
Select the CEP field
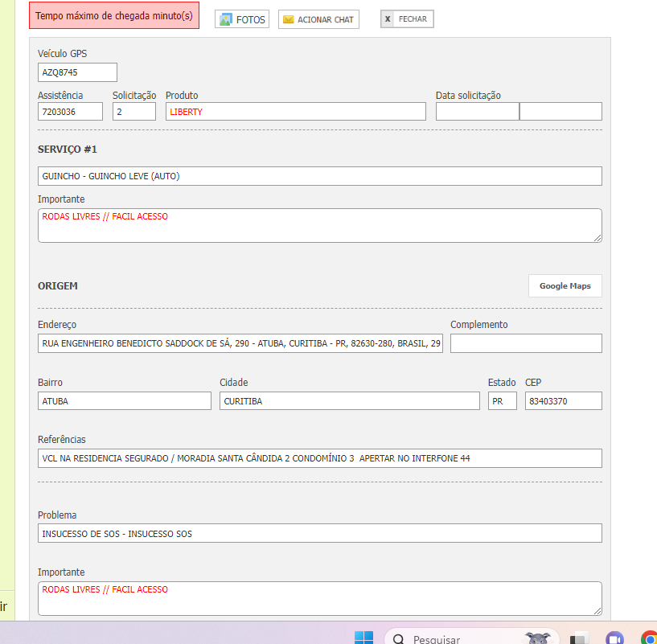pos(563,400)
